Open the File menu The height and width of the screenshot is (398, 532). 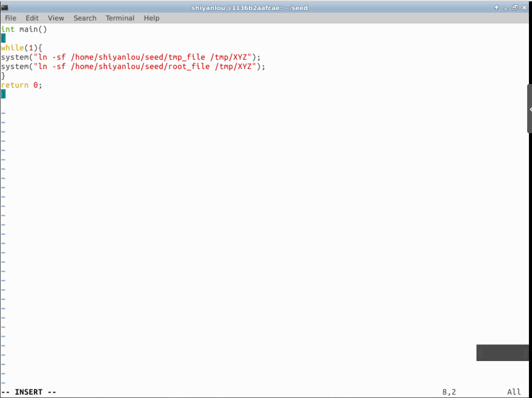coord(11,18)
